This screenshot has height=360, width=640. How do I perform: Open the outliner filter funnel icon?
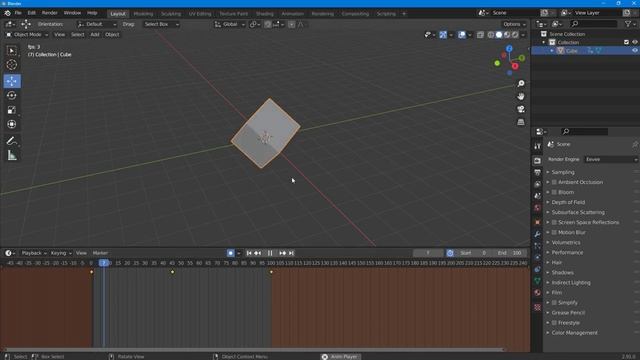[x=629, y=24]
